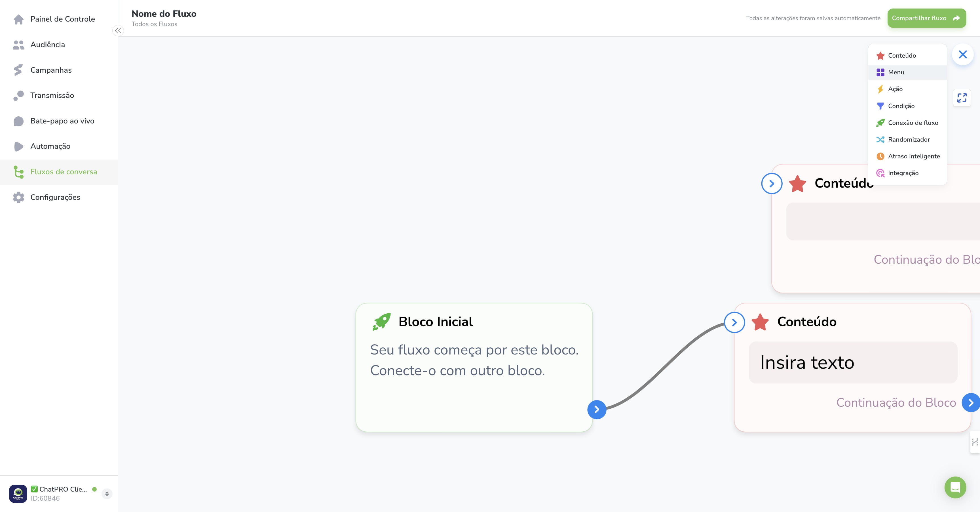Open the chat support bubble icon

(x=955, y=487)
